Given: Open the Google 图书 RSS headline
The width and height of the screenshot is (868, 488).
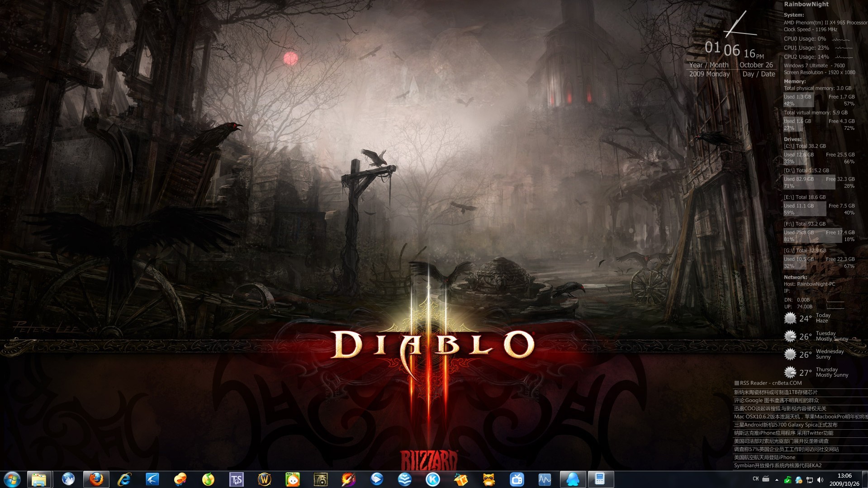Looking at the screenshot, I should pos(776,400).
